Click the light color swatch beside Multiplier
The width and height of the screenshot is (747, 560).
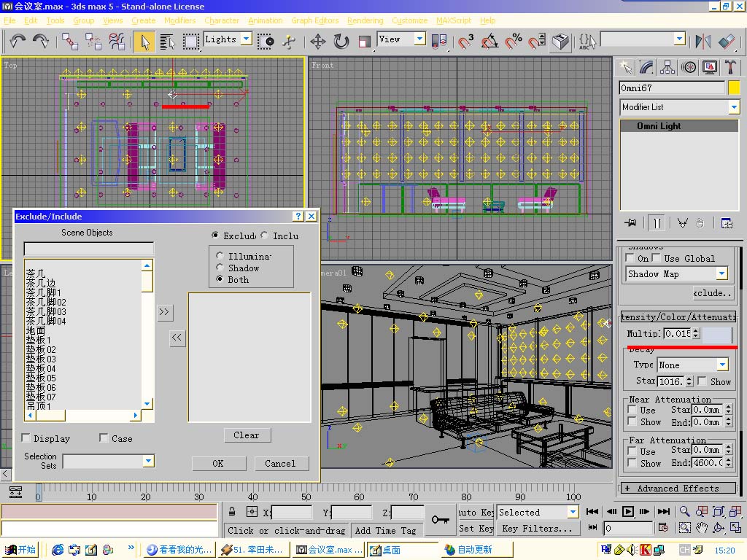[x=716, y=334]
